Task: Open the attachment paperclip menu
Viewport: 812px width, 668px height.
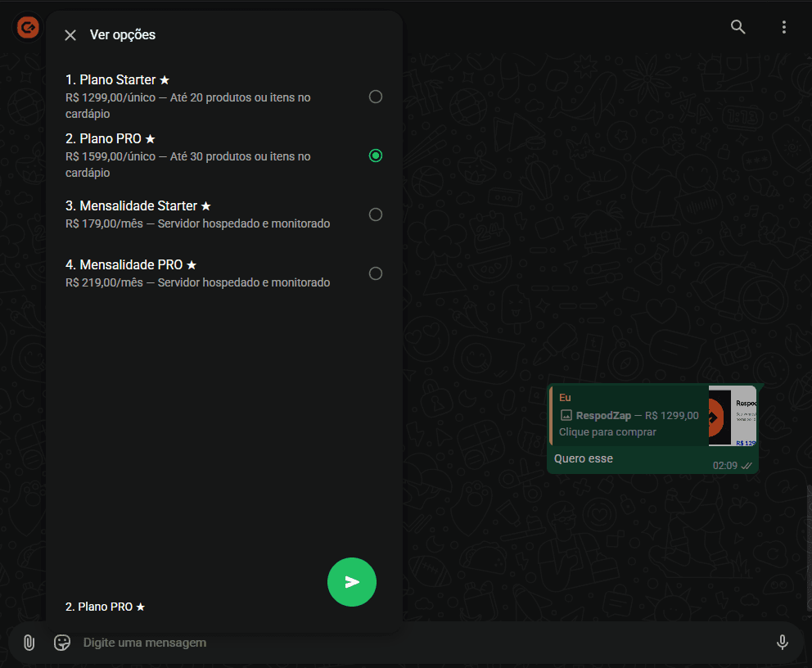Action: [29, 643]
